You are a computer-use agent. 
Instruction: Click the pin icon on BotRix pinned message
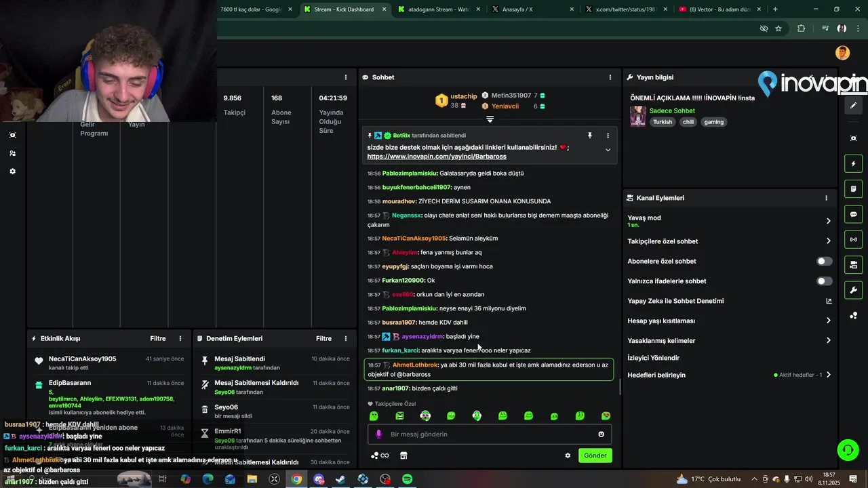click(x=589, y=136)
